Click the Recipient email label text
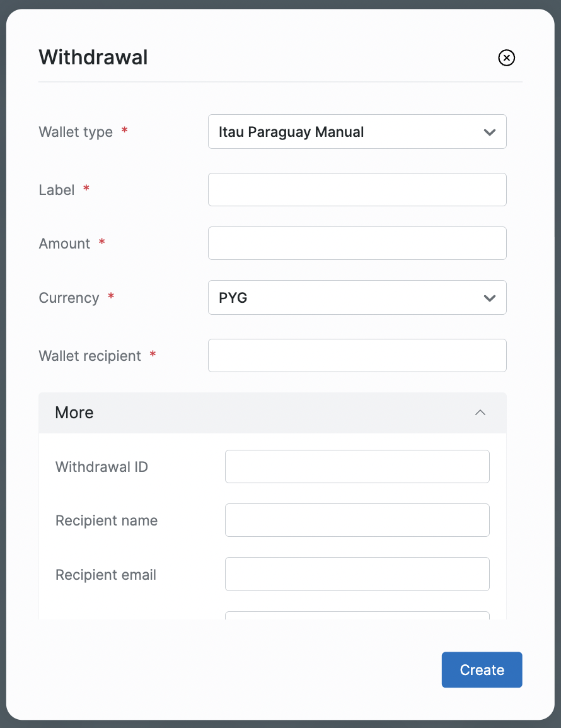This screenshot has height=728, width=561. click(x=106, y=575)
